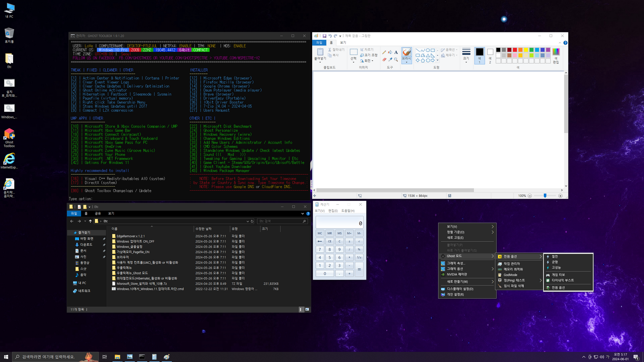
Task: Select the Text tool in Paint
Action: click(x=396, y=52)
